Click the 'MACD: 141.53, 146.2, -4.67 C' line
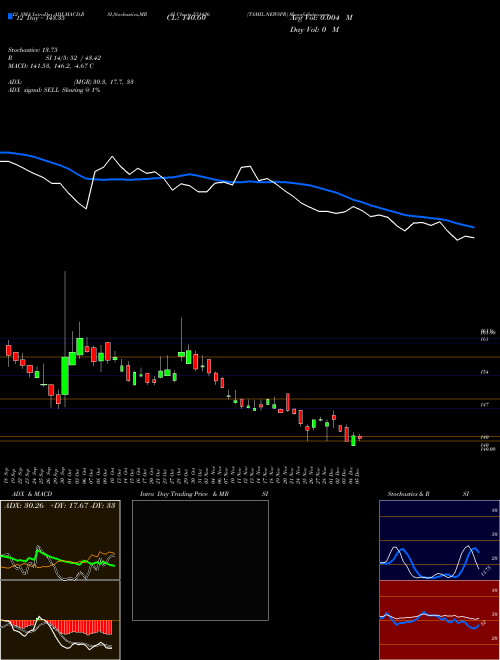 pyautogui.click(x=51, y=66)
